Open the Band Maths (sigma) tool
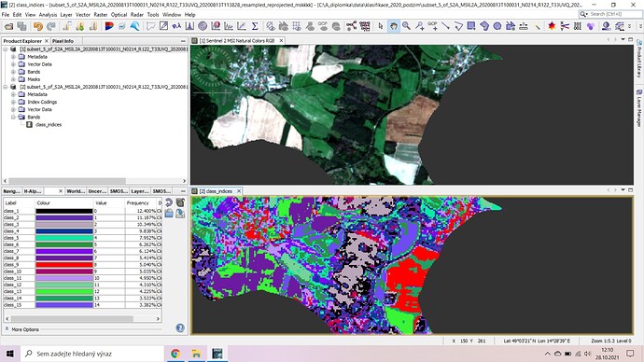 (255, 26)
